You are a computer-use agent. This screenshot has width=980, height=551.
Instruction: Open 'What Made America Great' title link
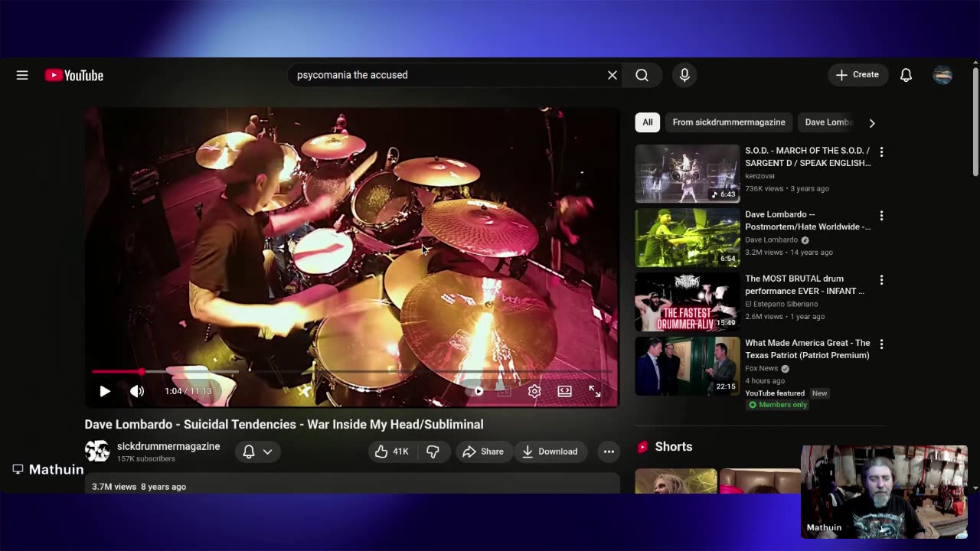[808, 349]
